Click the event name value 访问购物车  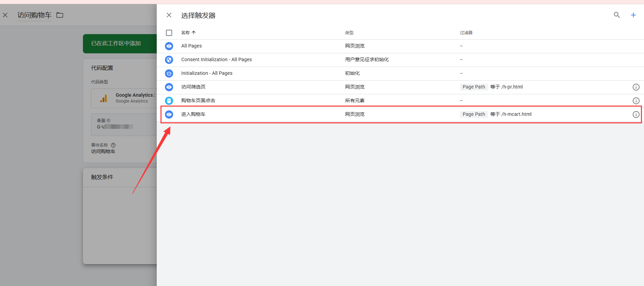tap(103, 151)
